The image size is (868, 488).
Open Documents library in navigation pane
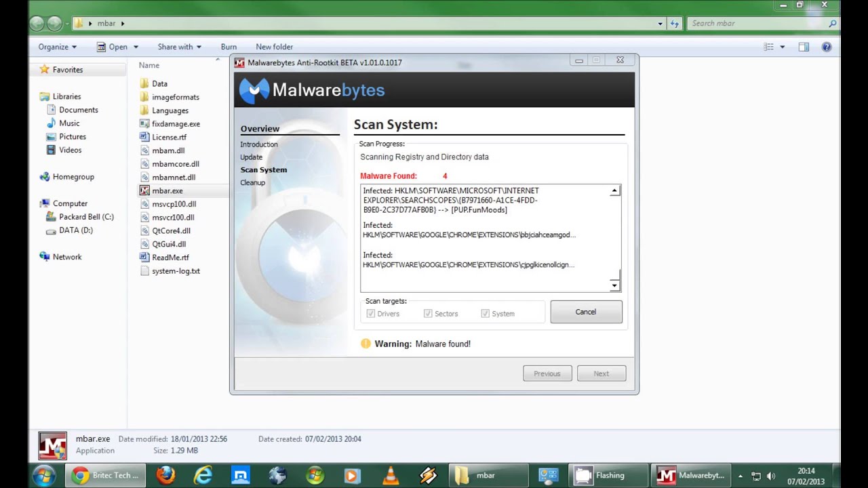(78, 110)
